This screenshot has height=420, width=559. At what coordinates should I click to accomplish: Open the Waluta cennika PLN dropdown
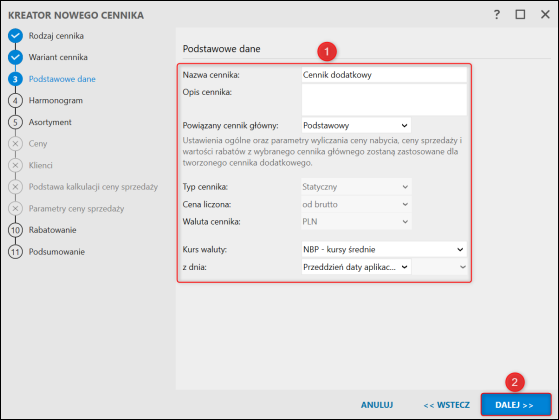[356, 221]
